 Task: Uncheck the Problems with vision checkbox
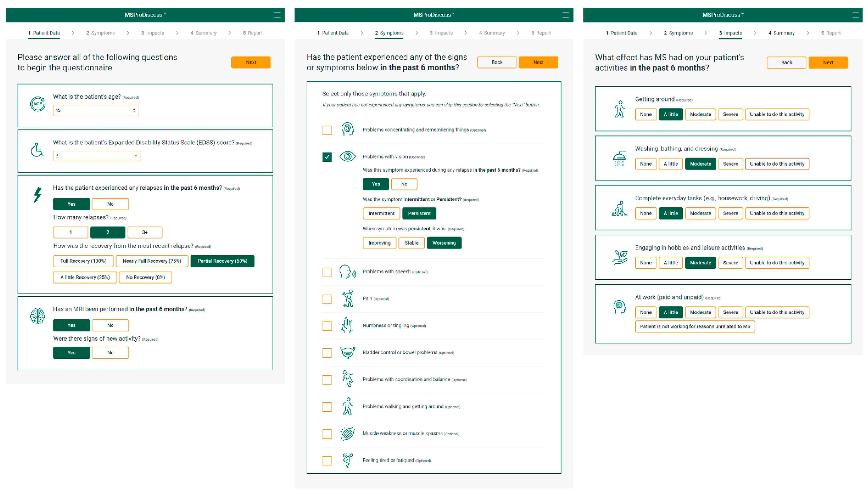click(327, 157)
